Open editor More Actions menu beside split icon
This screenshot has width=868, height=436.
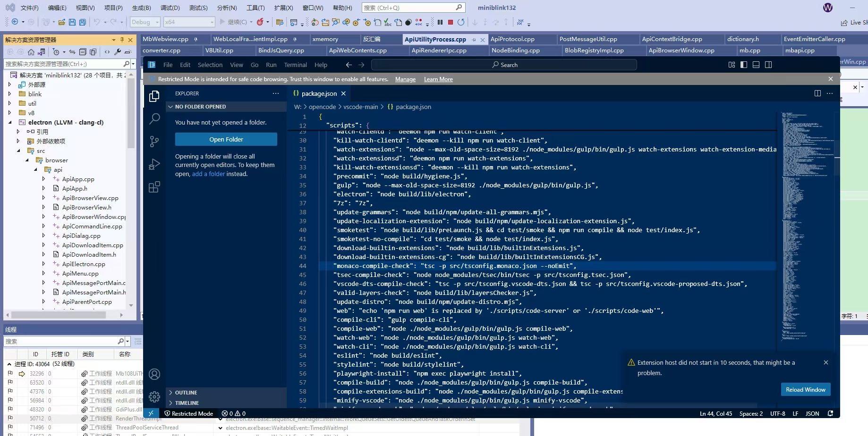(830, 93)
